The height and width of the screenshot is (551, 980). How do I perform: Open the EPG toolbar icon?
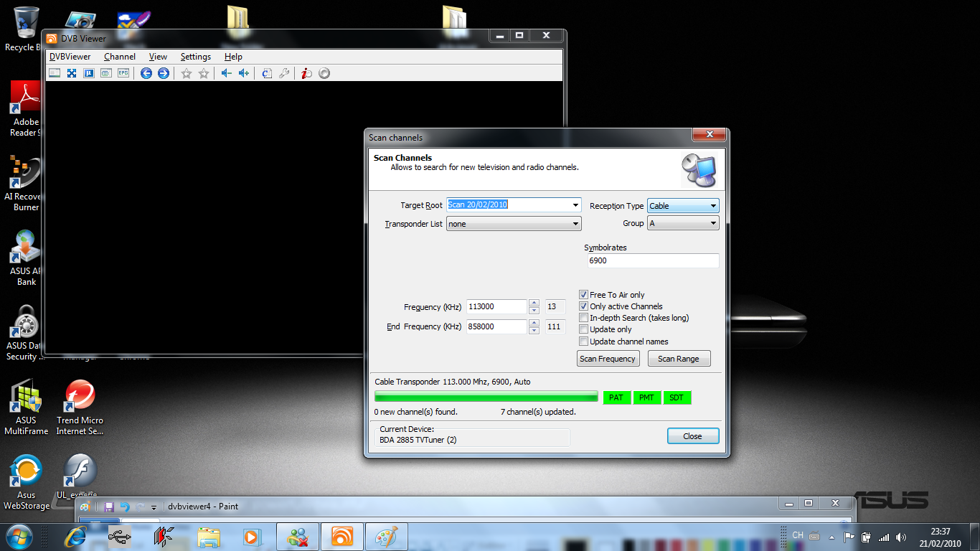tap(123, 73)
